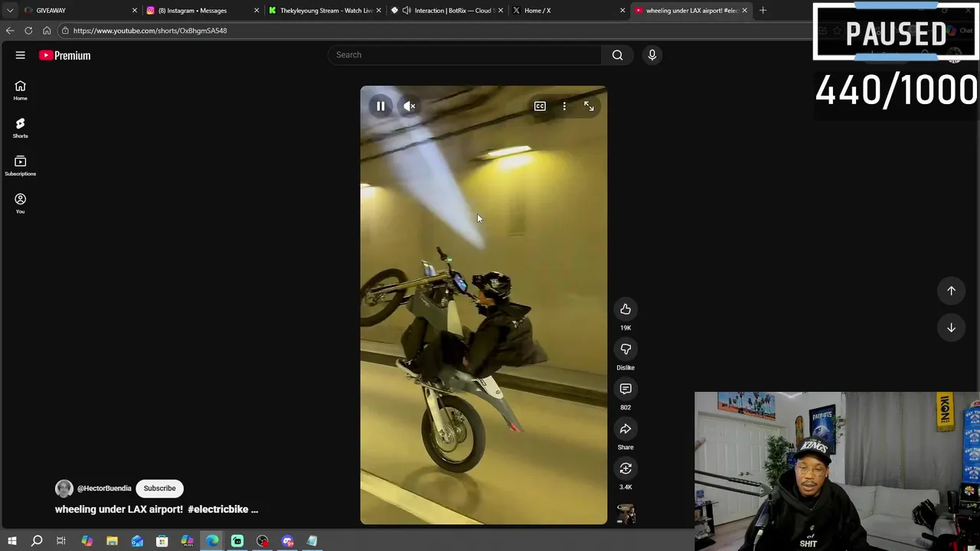
Task: Switch to the Thekyleyoung Stream tab
Action: [x=326, y=11]
